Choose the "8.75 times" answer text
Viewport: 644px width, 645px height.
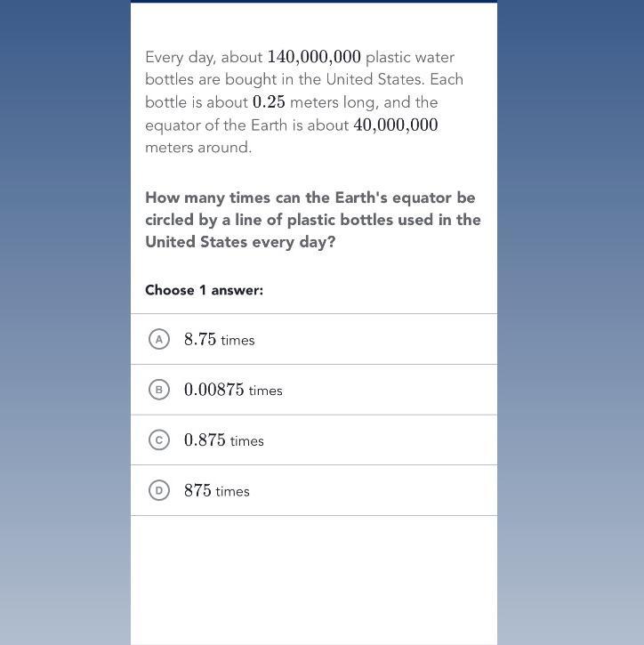[219, 339]
